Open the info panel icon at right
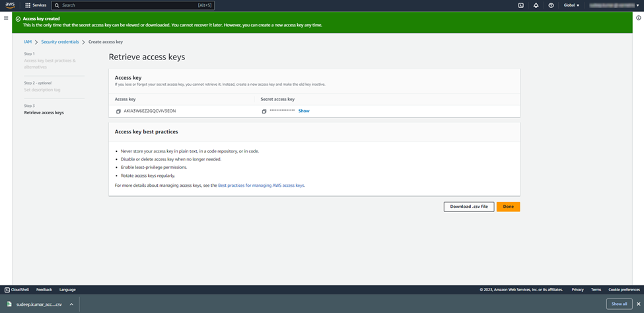Screen dimensions: 644x313 [639, 18]
